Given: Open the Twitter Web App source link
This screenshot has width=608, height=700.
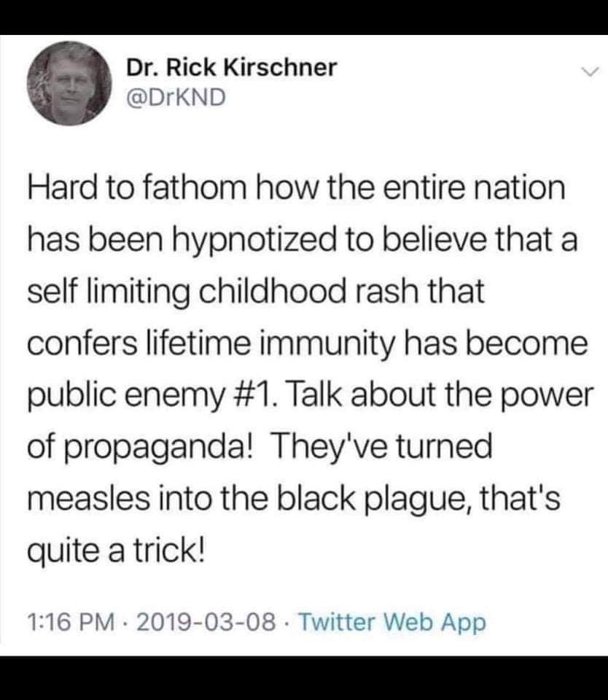Looking at the screenshot, I should (391, 623).
